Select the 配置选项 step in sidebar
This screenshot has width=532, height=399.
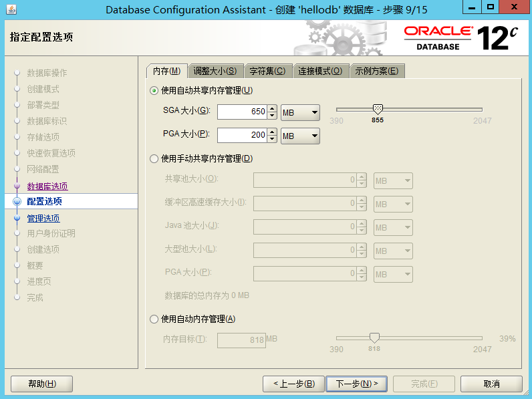pyautogui.click(x=44, y=202)
